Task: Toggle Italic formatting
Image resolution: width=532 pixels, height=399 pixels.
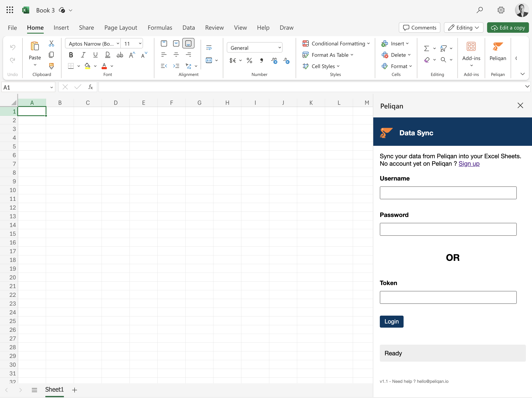Action: [x=83, y=55]
